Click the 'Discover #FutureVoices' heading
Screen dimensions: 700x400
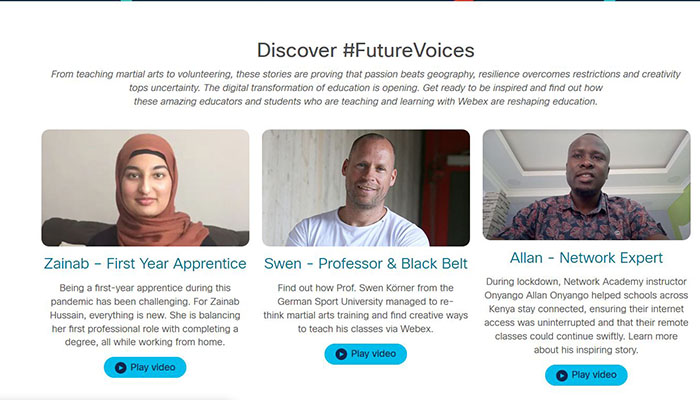(366, 50)
